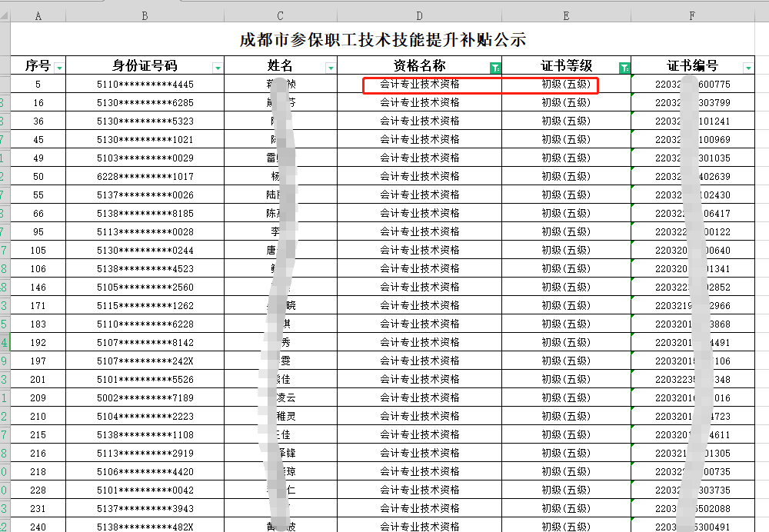769x532 pixels.
Task: Select the ID cell 5110**********4445
Action: [144, 85]
